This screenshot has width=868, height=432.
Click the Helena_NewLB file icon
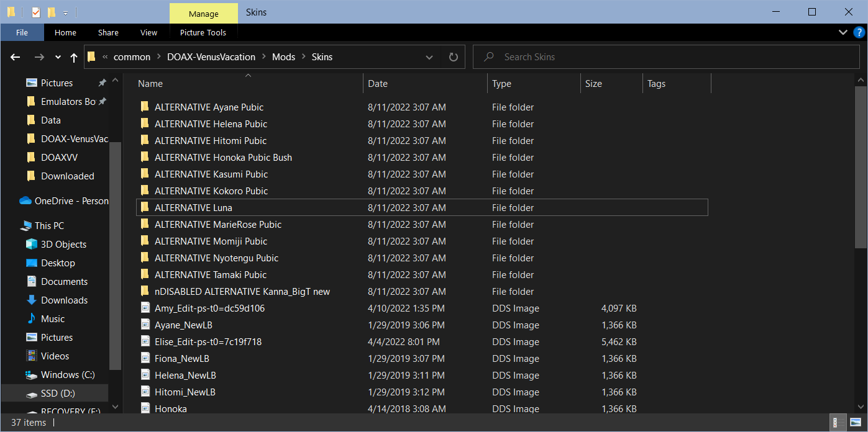coord(145,376)
